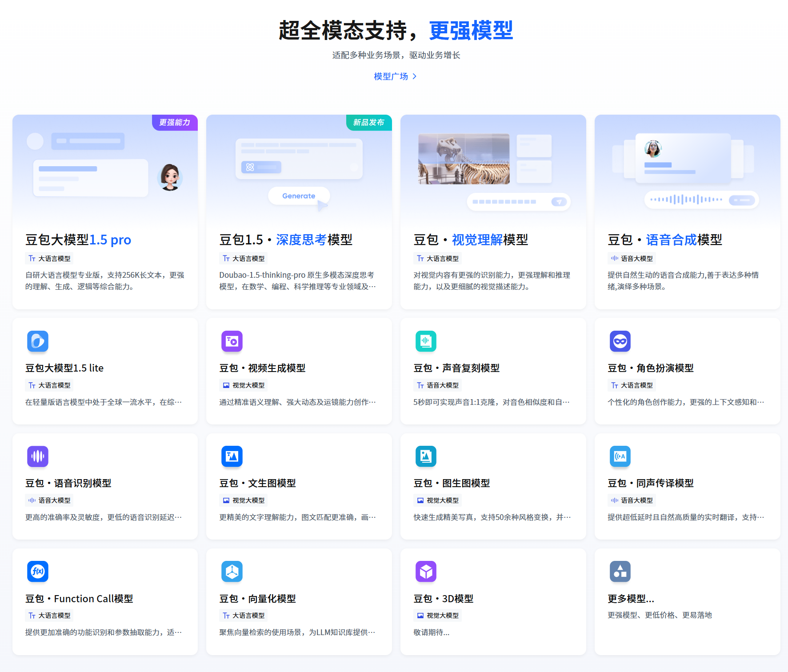Select the 豆包·声音复刻模型 title
Image resolution: width=788 pixels, height=672 pixels.
click(x=456, y=368)
